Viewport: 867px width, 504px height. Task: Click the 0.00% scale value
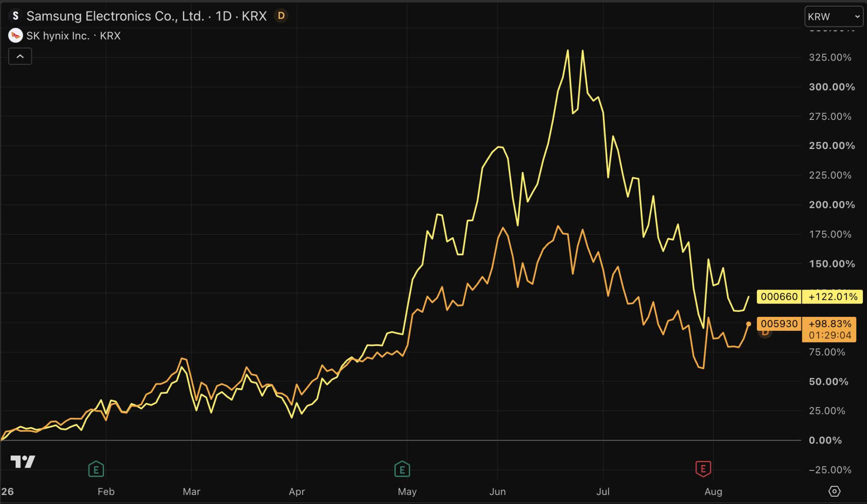point(825,441)
